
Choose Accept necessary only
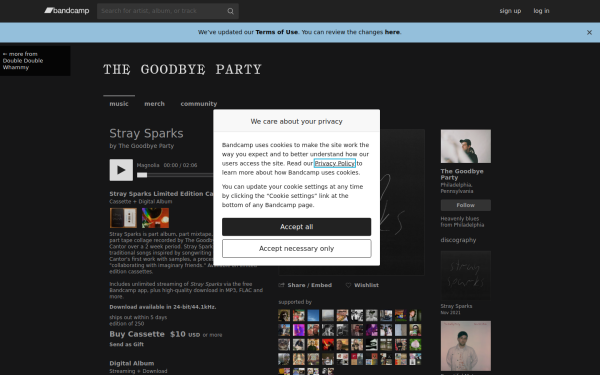297,249
